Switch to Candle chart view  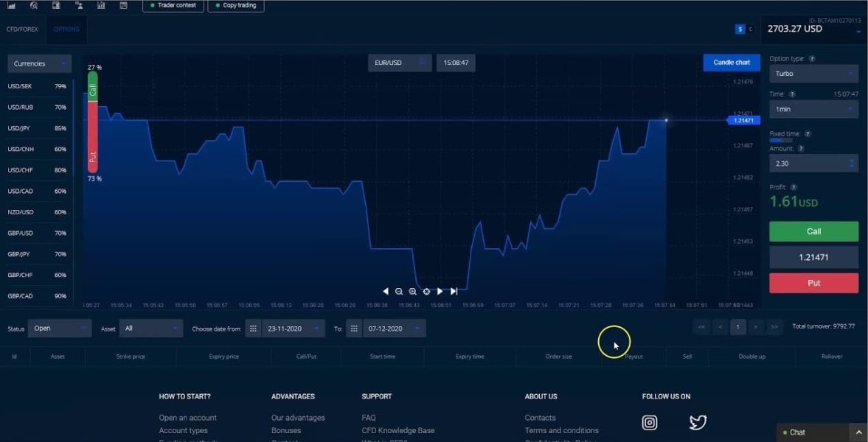coord(732,63)
